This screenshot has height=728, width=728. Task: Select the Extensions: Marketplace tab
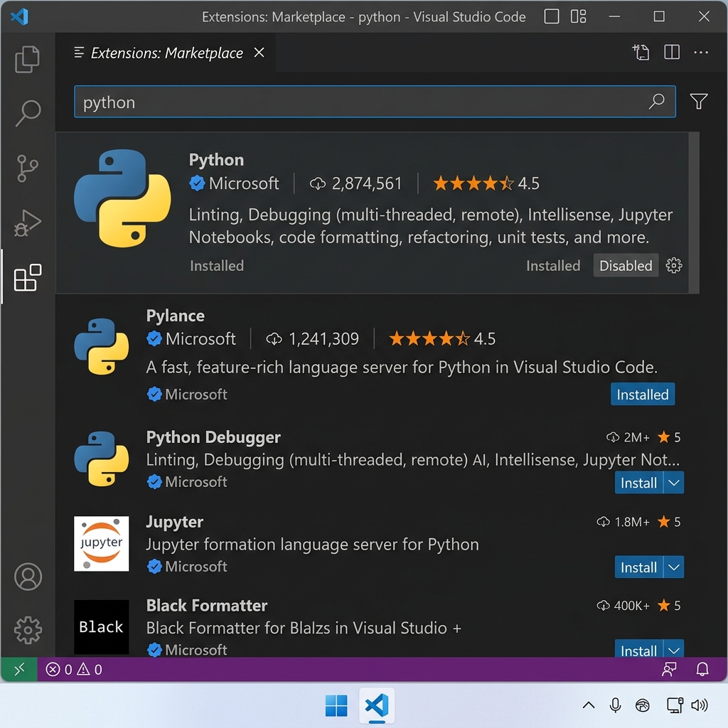coord(166,53)
